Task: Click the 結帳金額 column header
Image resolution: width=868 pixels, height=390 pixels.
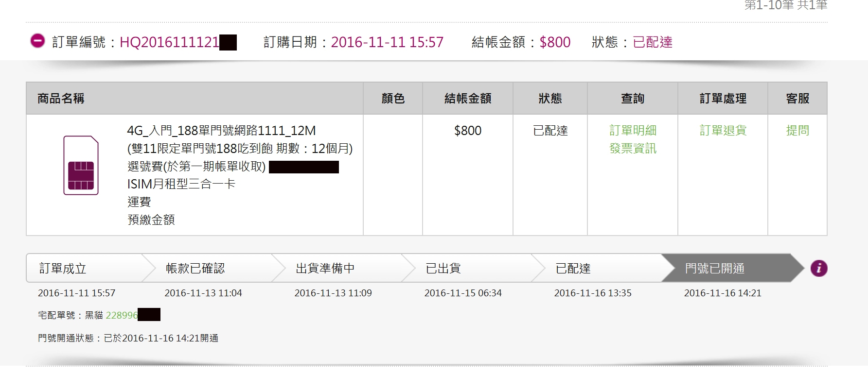Action: pyautogui.click(x=468, y=99)
